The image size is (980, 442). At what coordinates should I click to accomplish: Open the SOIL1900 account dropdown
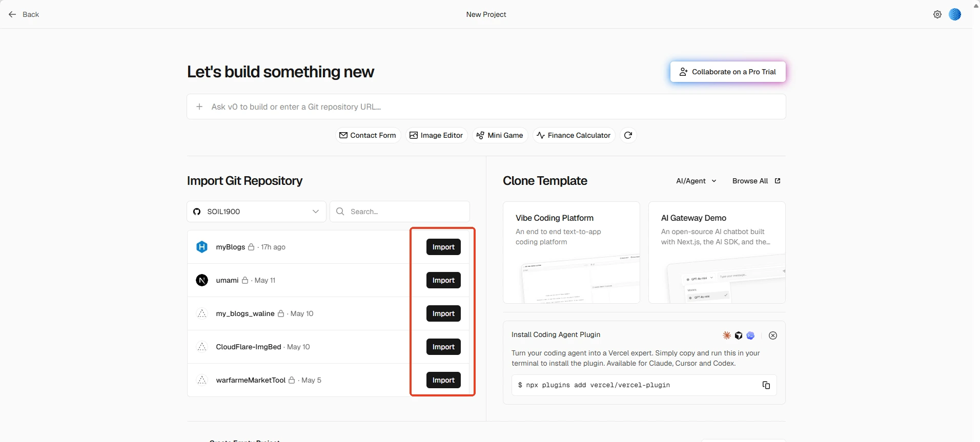click(256, 212)
